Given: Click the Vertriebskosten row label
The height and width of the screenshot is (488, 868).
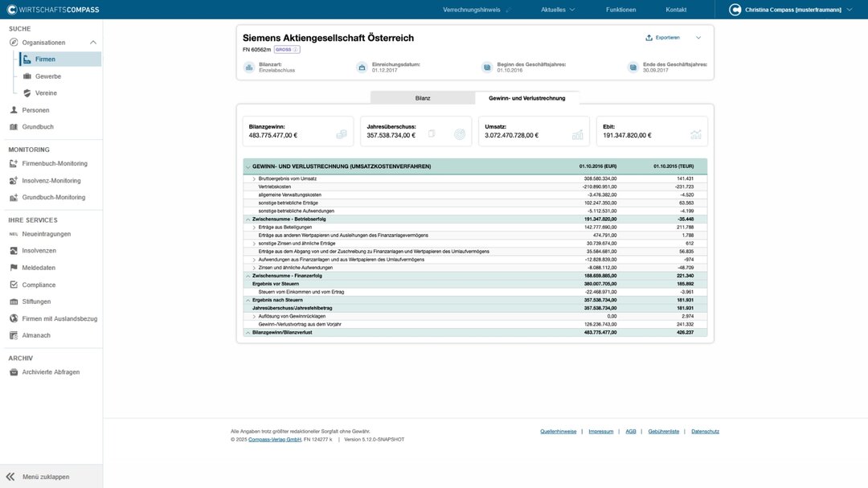Looking at the screenshot, I should [275, 187].
